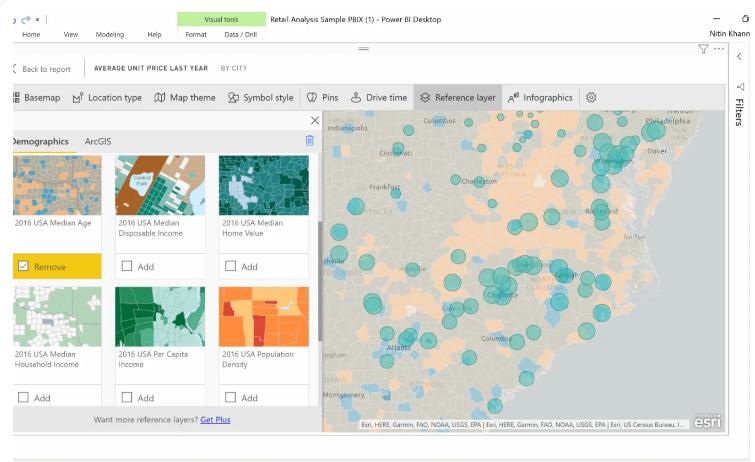Viewport: 755px width, 462px height.
Task: Click the Frankfort label on map
Action: [x=384, y=186]
